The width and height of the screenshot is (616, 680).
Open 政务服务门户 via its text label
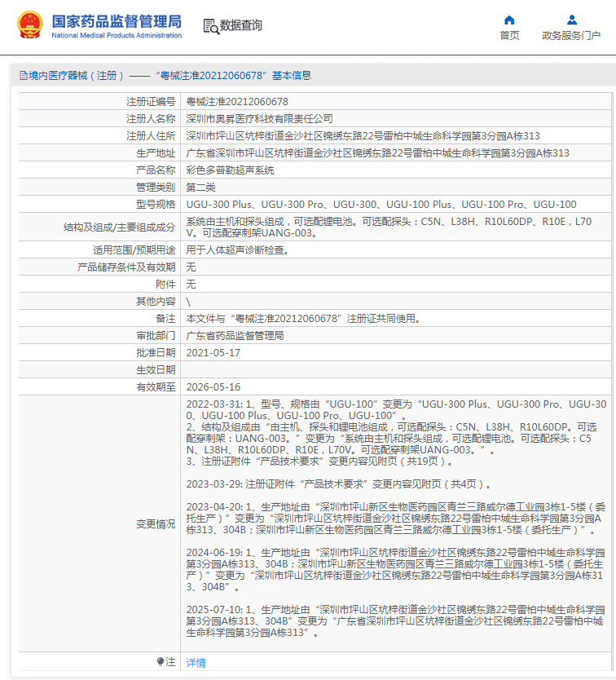click(x=571, y=36)
